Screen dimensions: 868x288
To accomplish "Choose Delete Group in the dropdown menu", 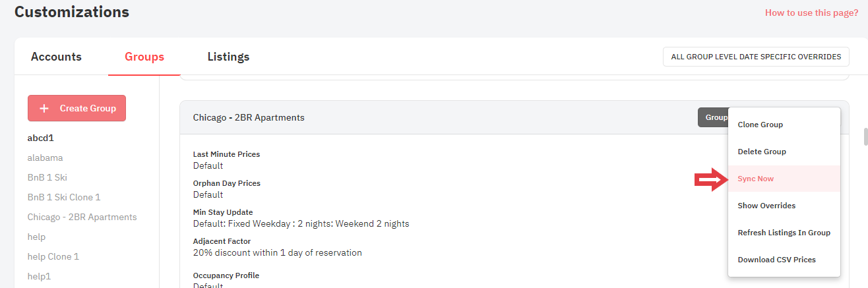I will tap(761, 152).
